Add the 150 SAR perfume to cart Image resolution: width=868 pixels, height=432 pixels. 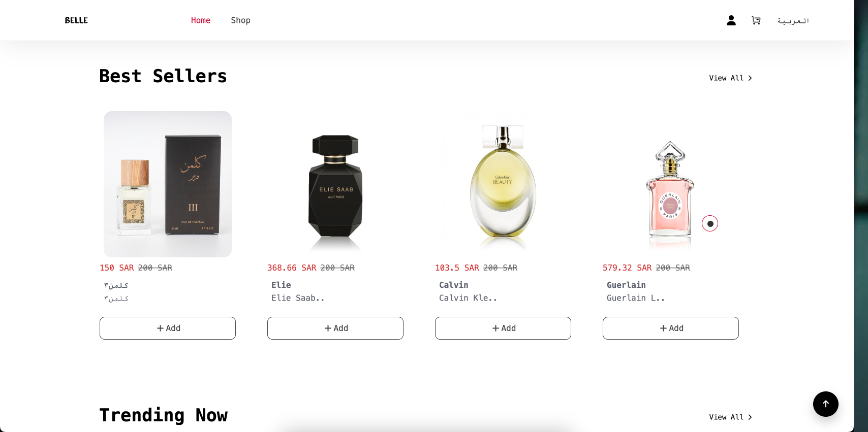click(x=168, y=328)
